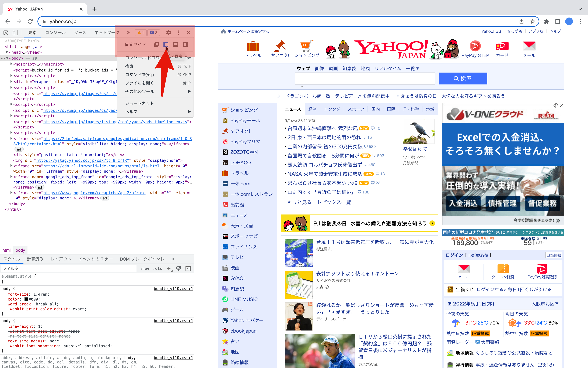Select 検索 in the DevTools menu
Viewport: 588px width, 368px height.
click(x=155, y=66)
